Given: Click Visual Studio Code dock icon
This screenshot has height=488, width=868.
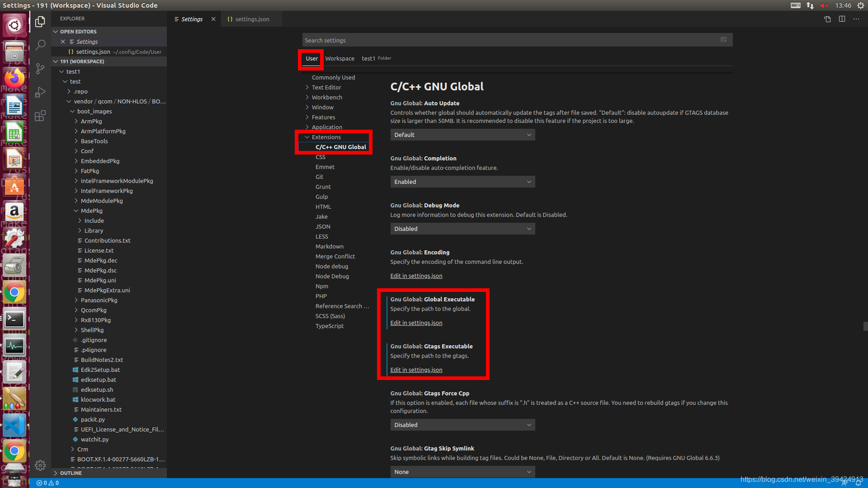Looking at the screenshot, I should (14, 426).
